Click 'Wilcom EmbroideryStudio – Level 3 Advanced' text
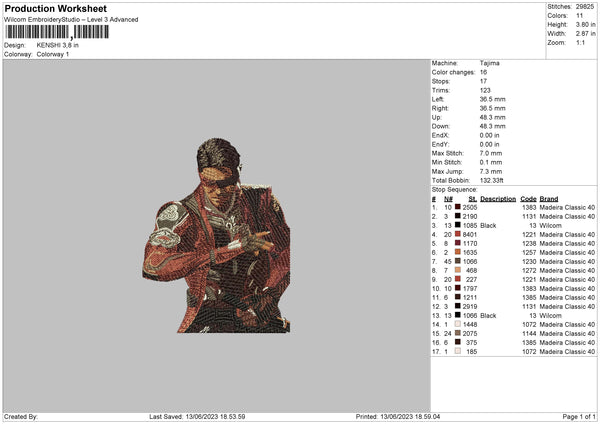This screenshot has width=600, height=424. pyautogui.click(x=71, y=20)
